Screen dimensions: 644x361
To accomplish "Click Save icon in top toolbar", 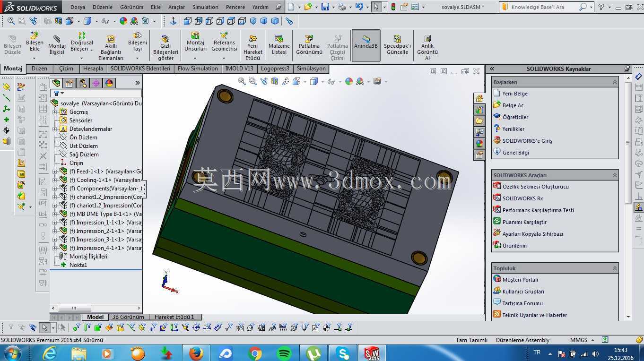I will point(325,7).
